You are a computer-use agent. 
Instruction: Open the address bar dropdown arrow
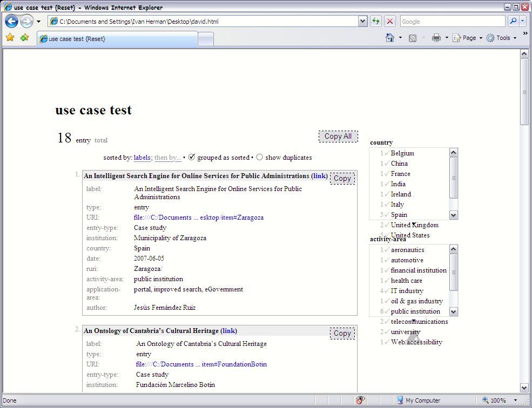click(363, 22)
